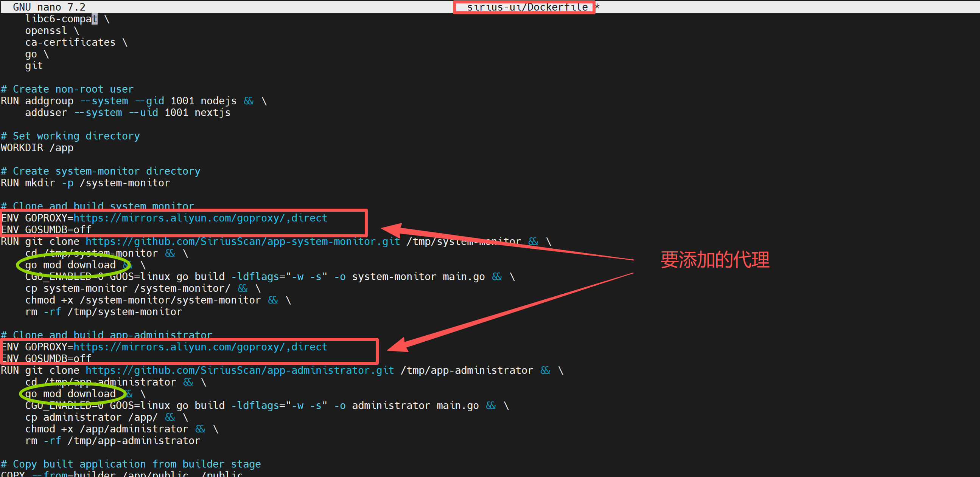The image size is (980, 477).
Task: Click the first green-circled go mod download
Action: point(70,265)
